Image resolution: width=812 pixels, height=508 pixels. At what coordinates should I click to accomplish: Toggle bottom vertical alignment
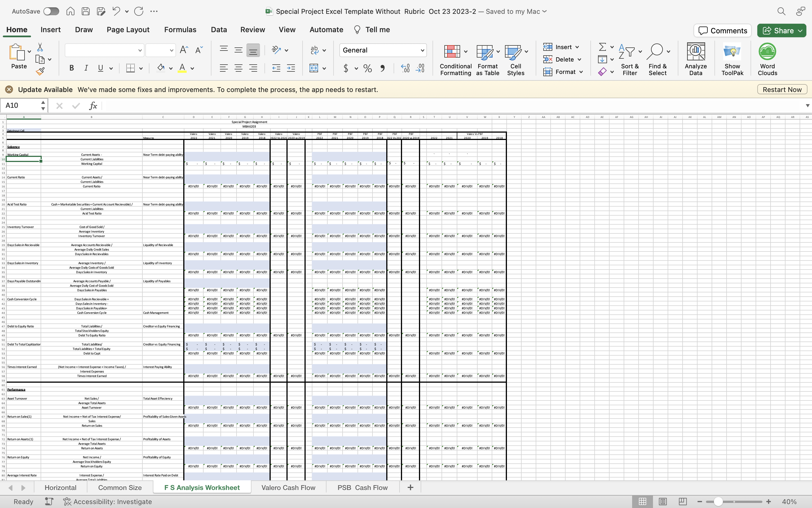(x=253, y=50)
